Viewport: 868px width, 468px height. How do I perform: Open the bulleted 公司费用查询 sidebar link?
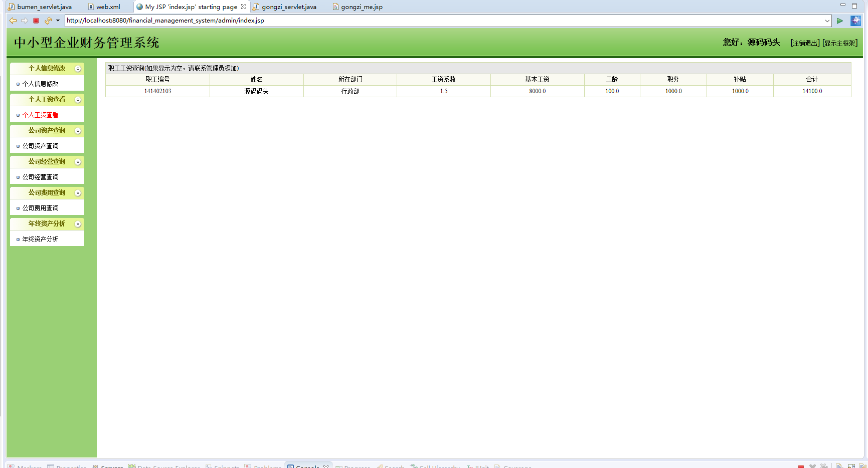[x=40, y=208]
